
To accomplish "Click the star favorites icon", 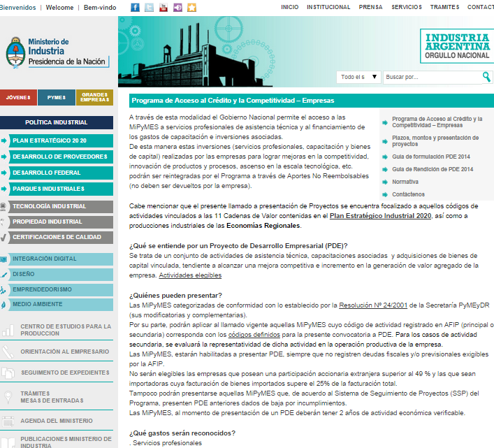I will 191,8.
